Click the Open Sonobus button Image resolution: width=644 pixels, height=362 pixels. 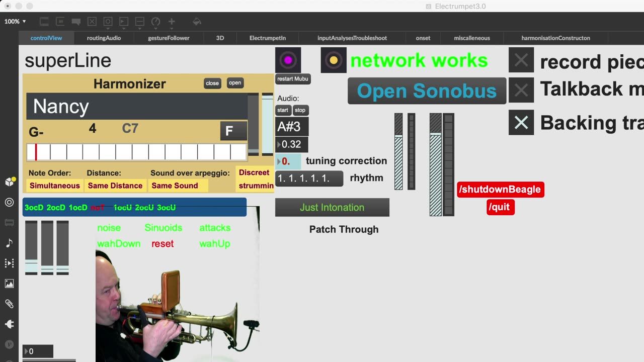(x=427, y=91)
